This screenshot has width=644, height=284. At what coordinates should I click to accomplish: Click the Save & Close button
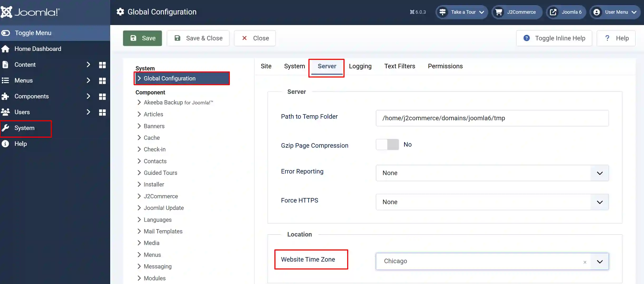click(x=198, y=38)
